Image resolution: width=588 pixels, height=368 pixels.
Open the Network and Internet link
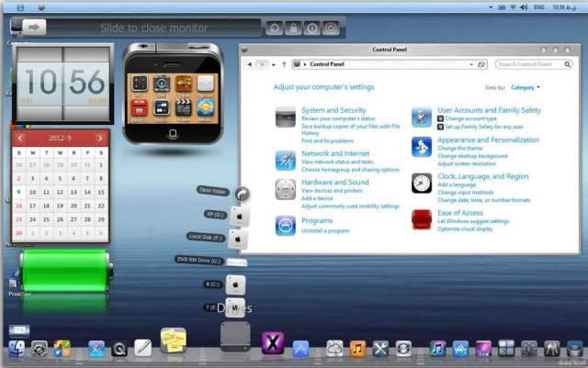tap(335, 153)
